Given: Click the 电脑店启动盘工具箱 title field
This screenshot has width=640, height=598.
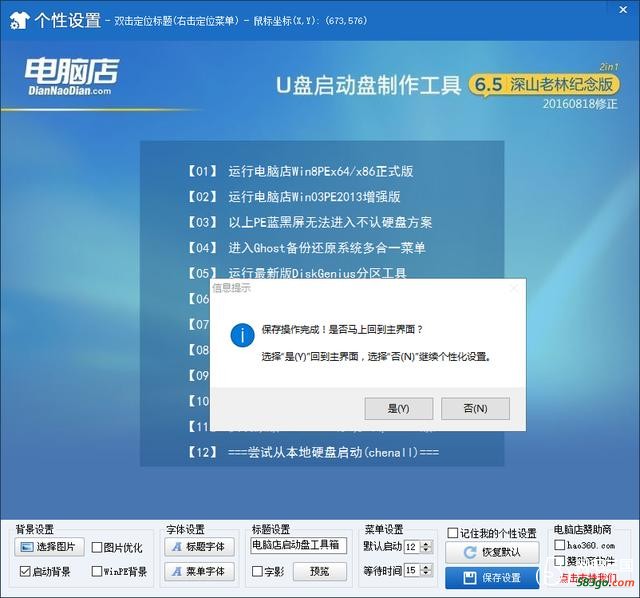Looking at the screenshot, I should tap(298, 545).
